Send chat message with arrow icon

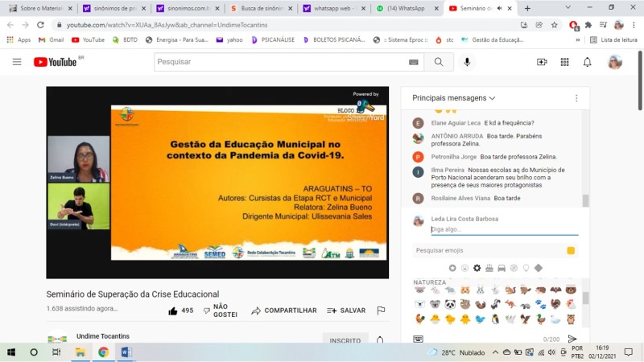[x=572, y=339]
